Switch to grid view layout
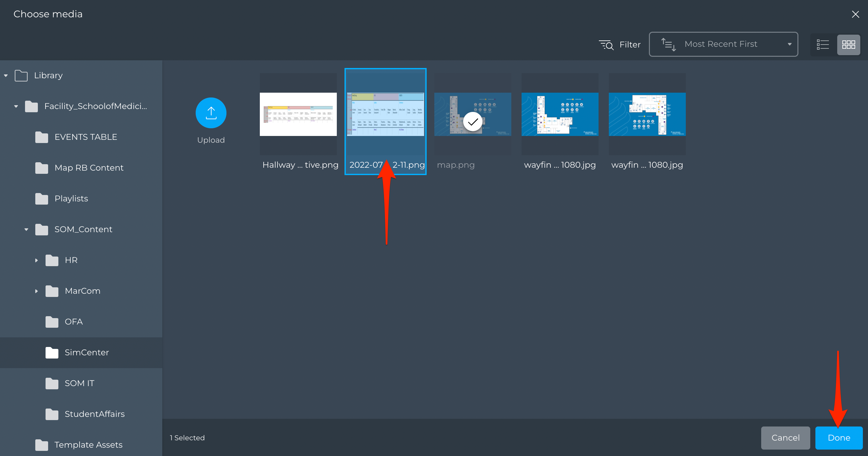 (x=848, y=45)
